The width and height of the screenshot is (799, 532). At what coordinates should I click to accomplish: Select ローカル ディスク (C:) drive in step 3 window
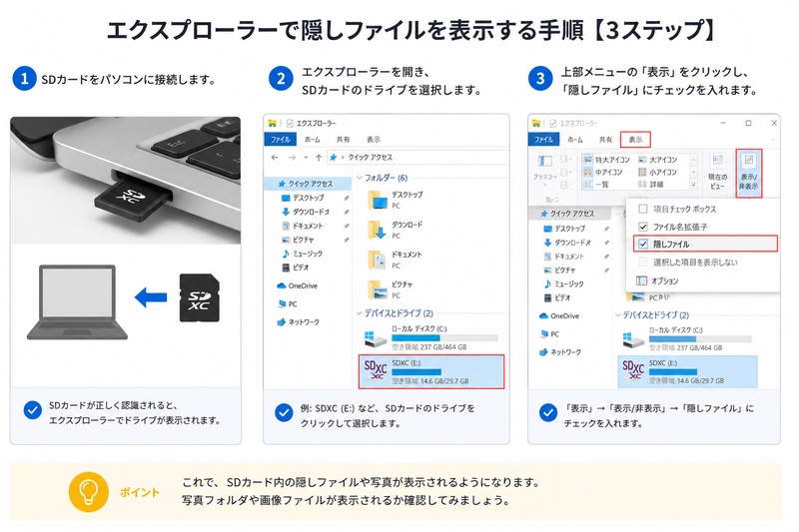click(x=687, y=338)
